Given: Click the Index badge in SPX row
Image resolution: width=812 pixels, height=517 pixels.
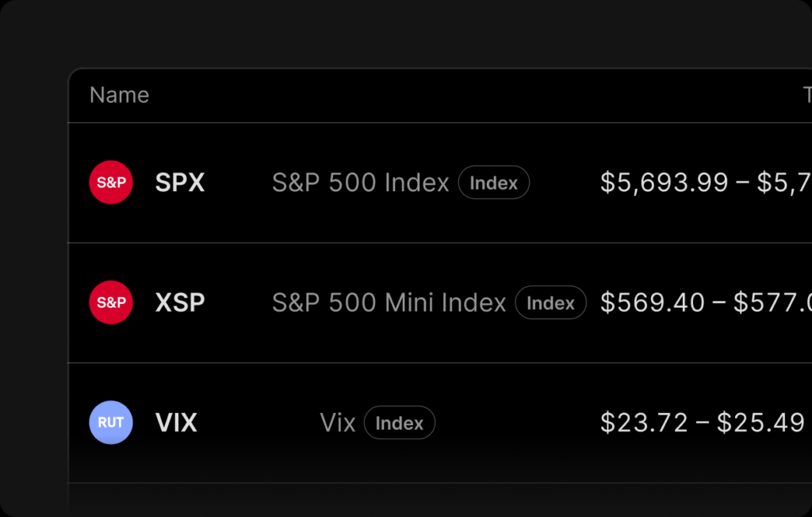Looking at the screenshot, I should point(493,182).
